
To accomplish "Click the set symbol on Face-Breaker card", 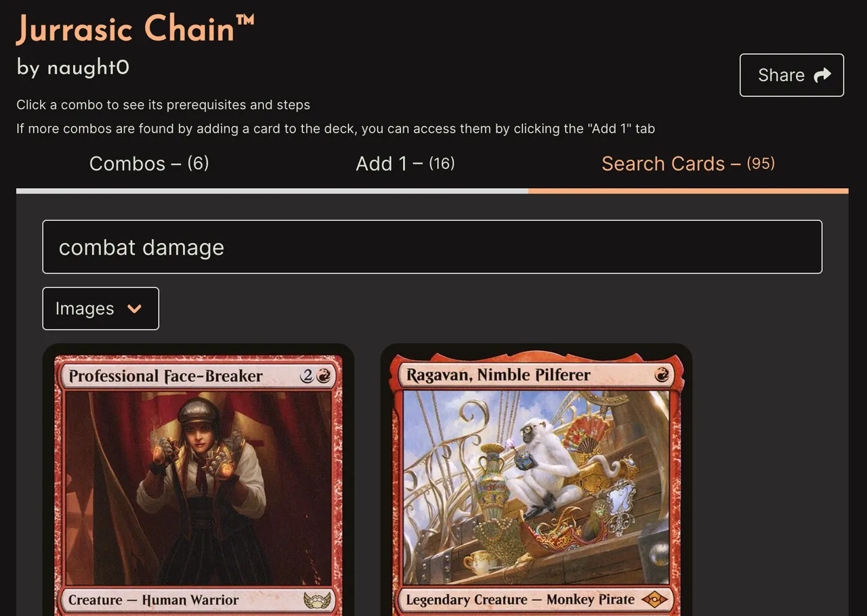I will [318, 600].
